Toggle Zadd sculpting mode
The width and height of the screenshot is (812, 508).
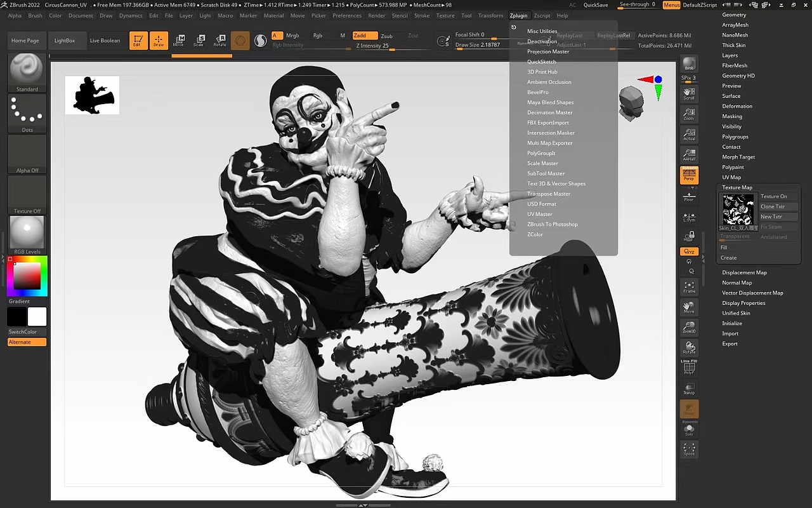[x=365, y=36]
